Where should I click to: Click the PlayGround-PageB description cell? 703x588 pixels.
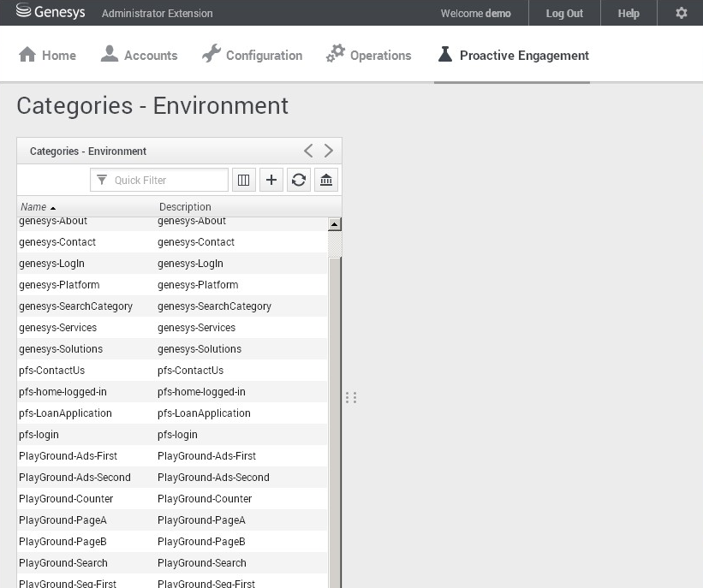201,542
